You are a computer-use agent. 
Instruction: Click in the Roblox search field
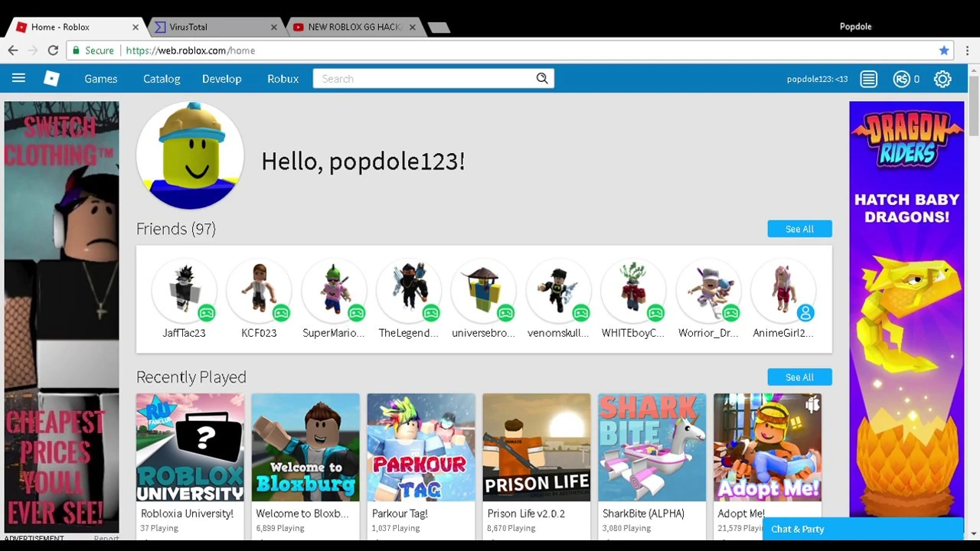point(425,78)
